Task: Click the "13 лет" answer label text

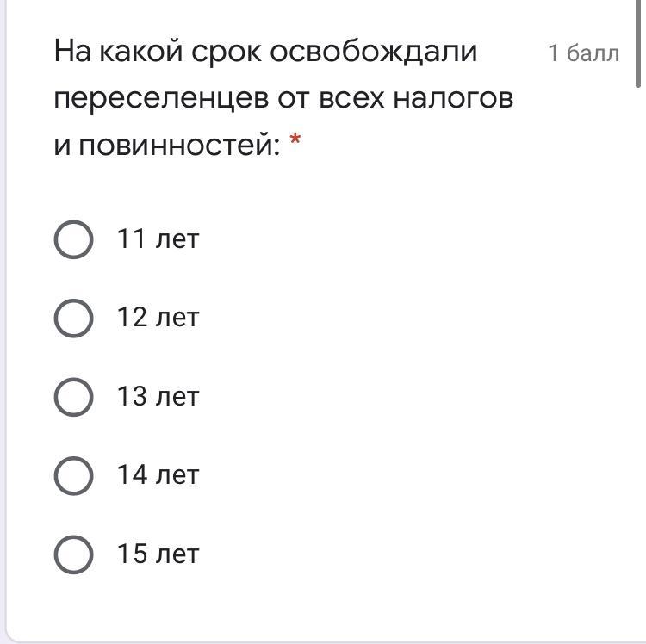Action: 158,397
